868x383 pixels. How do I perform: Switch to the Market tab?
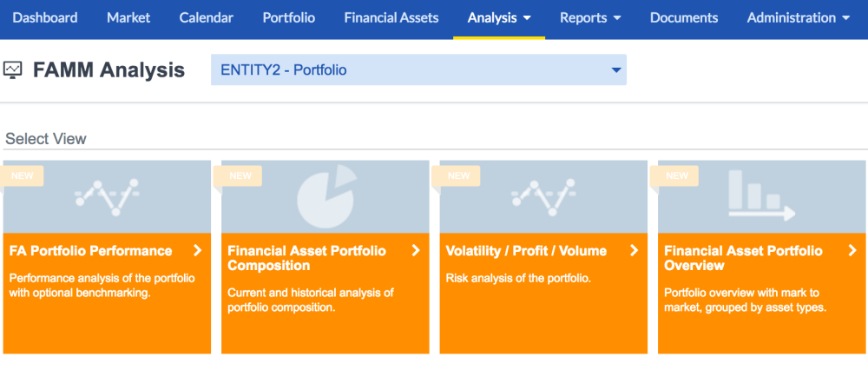tap(128, 17)
